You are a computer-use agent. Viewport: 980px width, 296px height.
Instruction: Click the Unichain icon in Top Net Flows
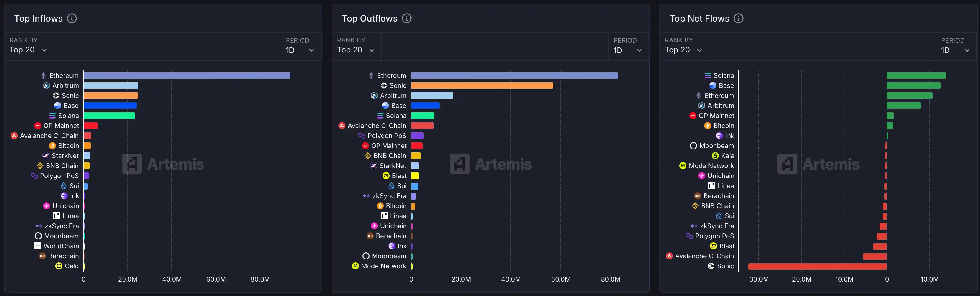click(702, 176)
